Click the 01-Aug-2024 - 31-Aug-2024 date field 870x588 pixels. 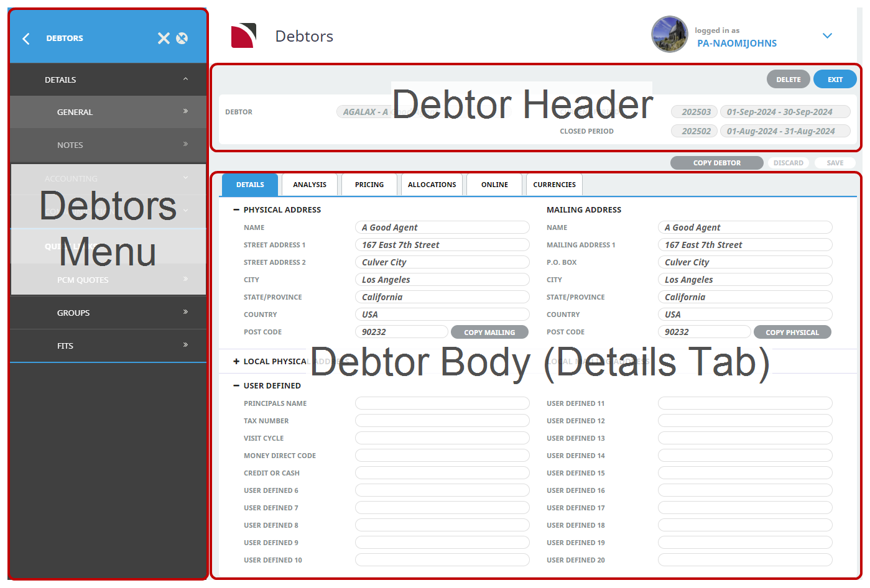pos(785,131)
